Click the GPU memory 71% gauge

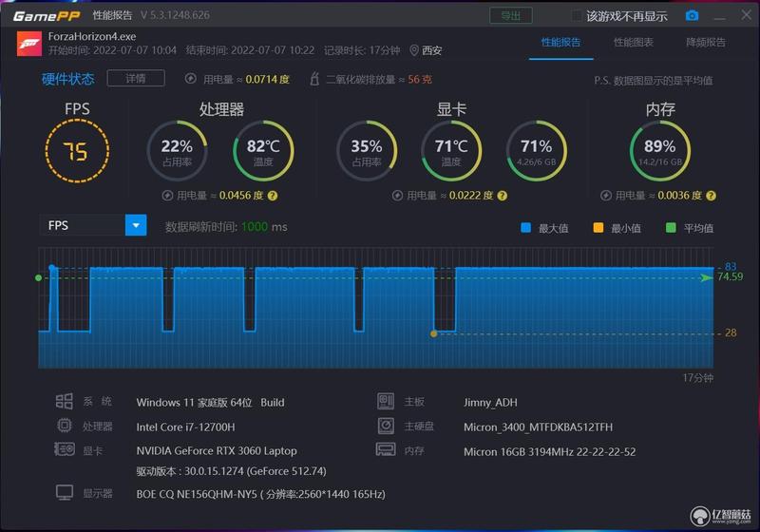[x=536, y=151]
